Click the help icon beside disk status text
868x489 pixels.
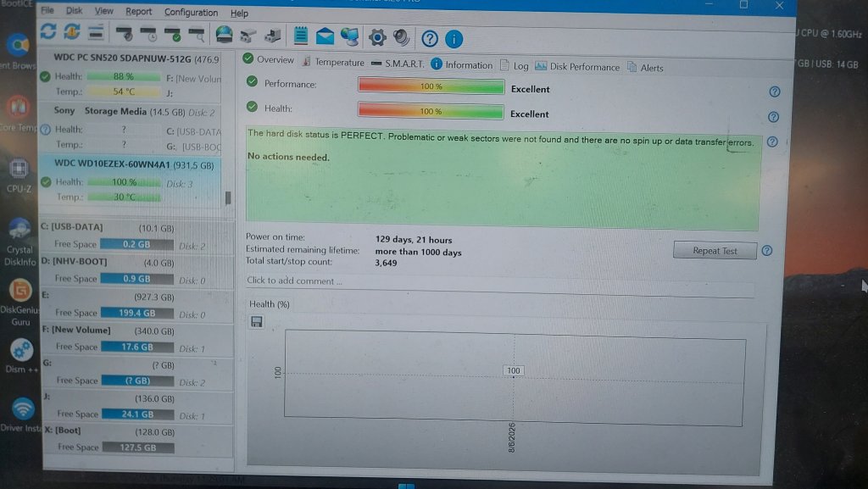[773, 142]
